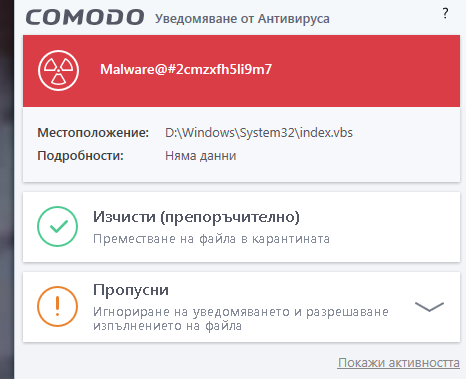Click the Подробности label
Image resolution: width=466 pixels, height=379 pixels.
point(80,156)
